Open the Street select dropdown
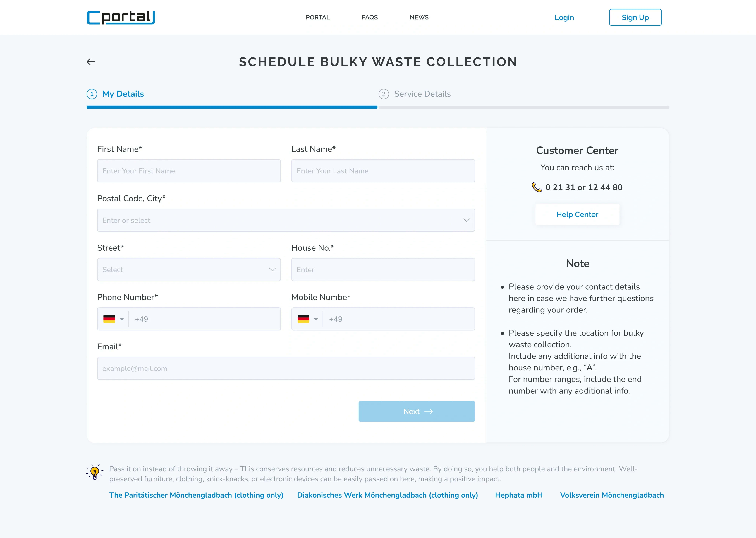This screenshot has height=538, width=756. pos(272,270)
